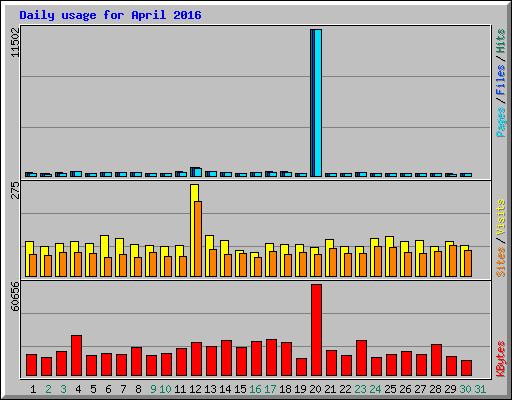Click the tall cyan pages bar for day 20
Screen dimensions: 512x400
(x=318, y=103)
